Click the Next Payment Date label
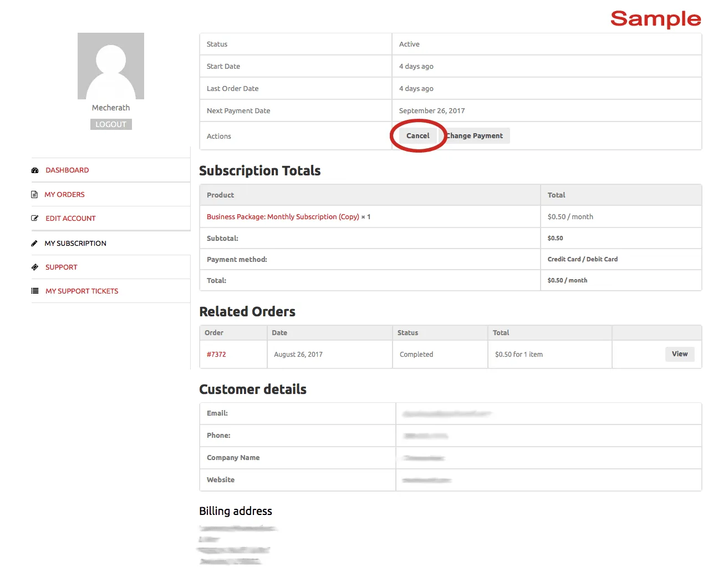Image resolution: width=728 pixels, height=576 pixels. 238,110
